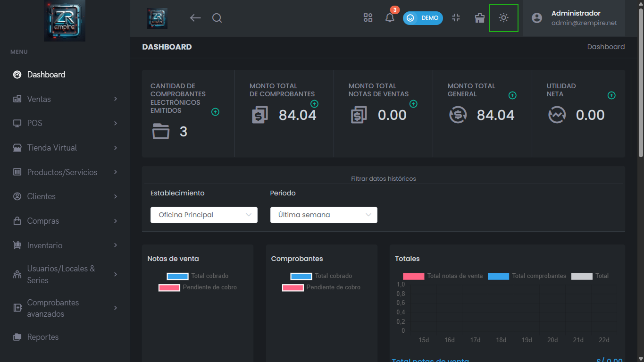Image resolution: width=644 pixels, height=362 pixels.
Task: Click the small ZR Empire header logo
Action: [157, 18]
